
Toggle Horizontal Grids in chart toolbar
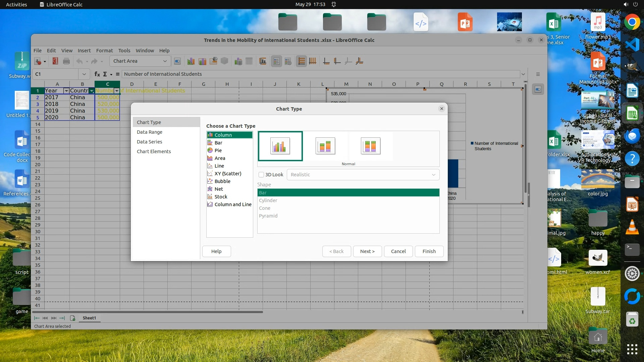pyautogui.click(x=301, y=61)
